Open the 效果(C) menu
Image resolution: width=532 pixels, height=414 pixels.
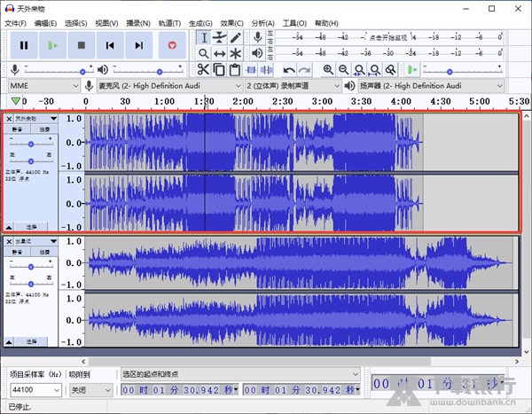coord(231,22)
